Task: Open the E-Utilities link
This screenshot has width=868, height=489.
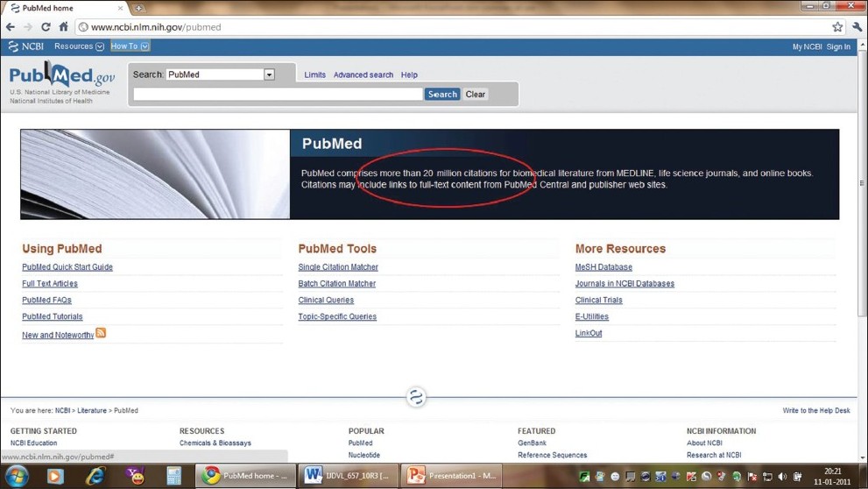Action: pyautogui.click(x=592, y=316)
